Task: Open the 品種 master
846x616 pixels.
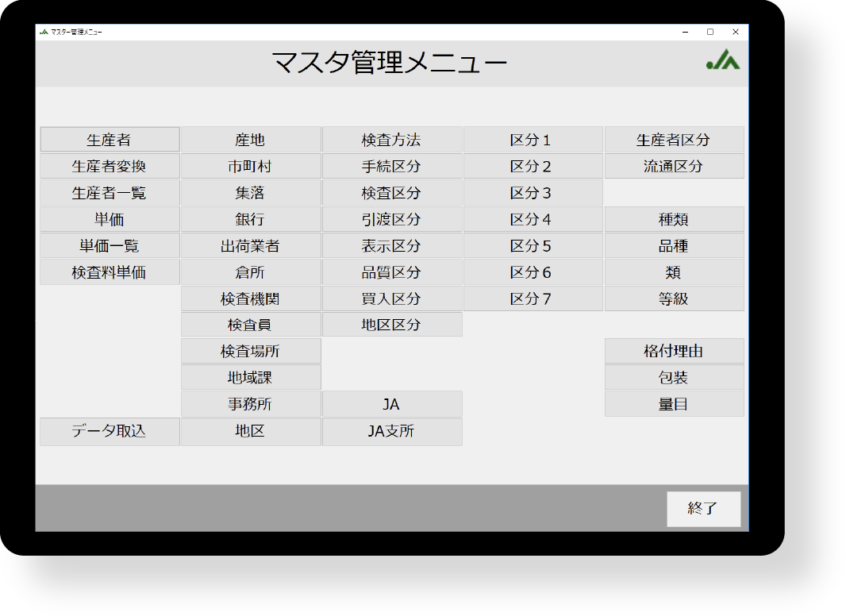Action: tap(674, 246)
